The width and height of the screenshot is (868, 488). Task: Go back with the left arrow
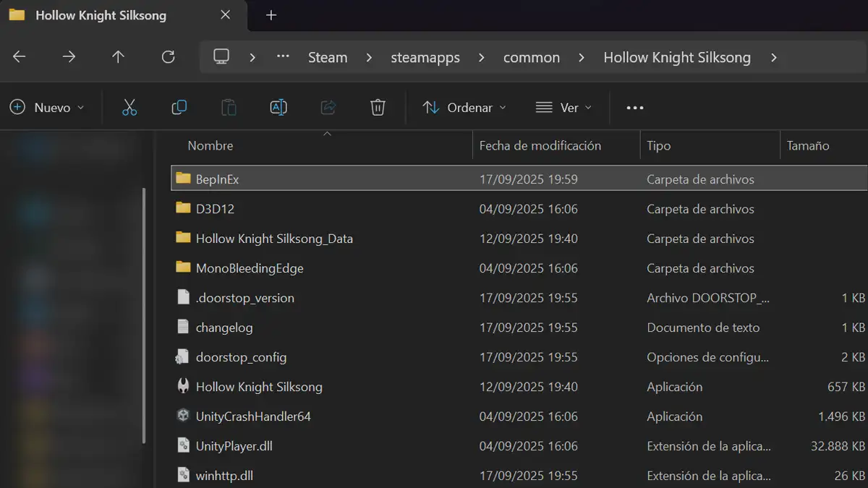click(20, 57)
